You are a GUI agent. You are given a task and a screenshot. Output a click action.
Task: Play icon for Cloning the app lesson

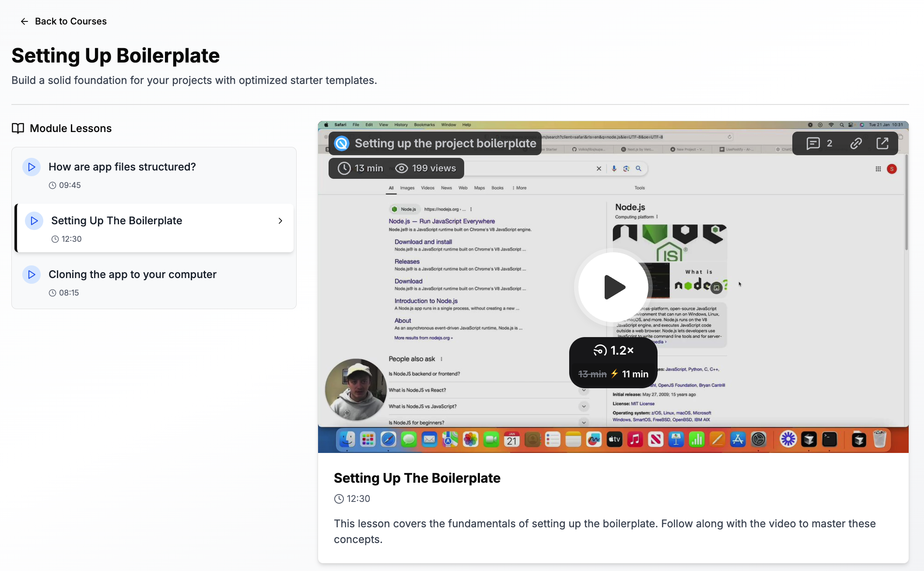pyautogui.click(x=31, y=275)
